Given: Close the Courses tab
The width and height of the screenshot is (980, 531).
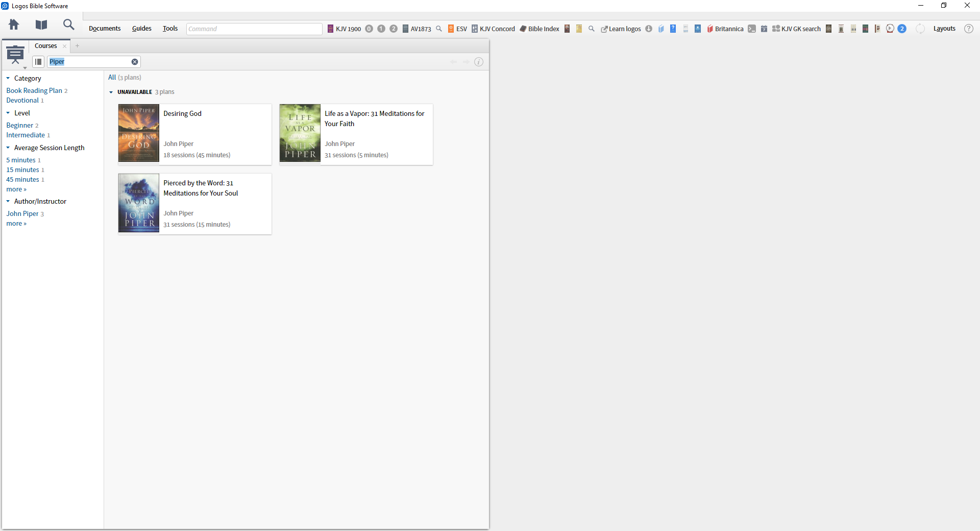Looking at the screenshot, I should click(64, 46).
